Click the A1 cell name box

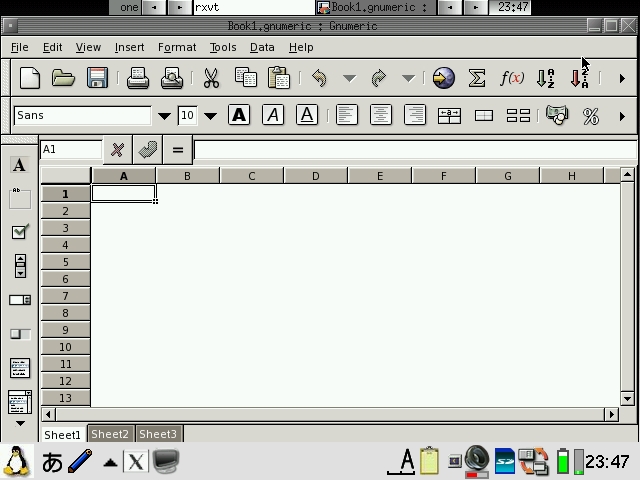[x=70, y=149]
